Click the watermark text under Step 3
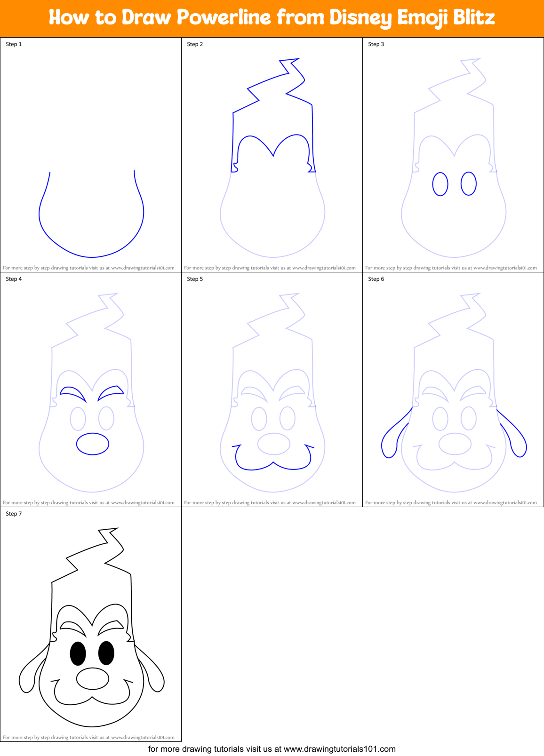The image size is (544, 756). [451, 268]
